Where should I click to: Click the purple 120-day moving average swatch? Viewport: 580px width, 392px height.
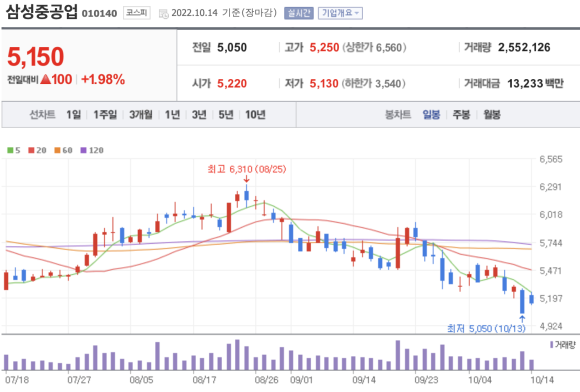click(x=84, y=150)
